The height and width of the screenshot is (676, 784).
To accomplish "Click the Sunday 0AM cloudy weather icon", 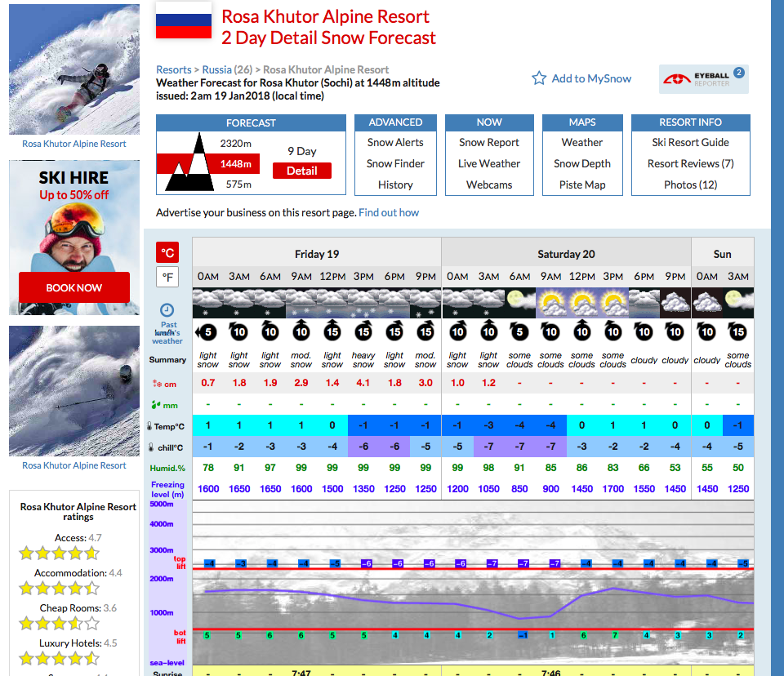I will coord(707,303).
